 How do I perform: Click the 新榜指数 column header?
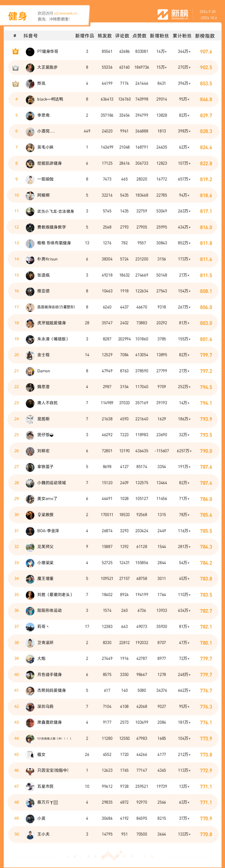tap(205, 36)
